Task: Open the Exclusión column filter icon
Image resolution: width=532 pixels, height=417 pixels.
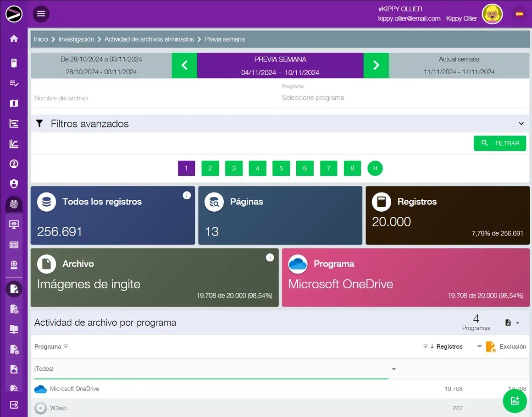Action: tap(479, 346)
